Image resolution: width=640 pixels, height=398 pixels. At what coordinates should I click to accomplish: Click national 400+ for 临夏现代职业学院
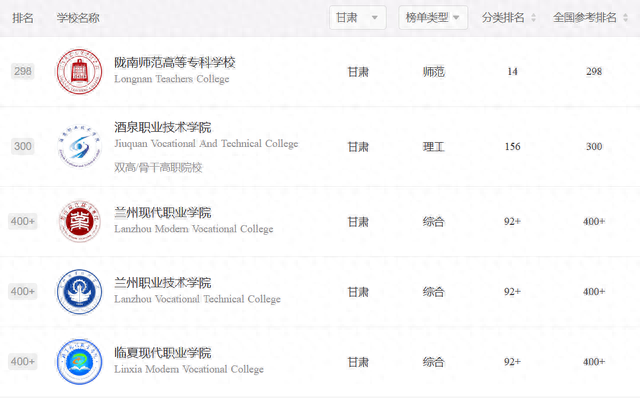tap(594, 362)
